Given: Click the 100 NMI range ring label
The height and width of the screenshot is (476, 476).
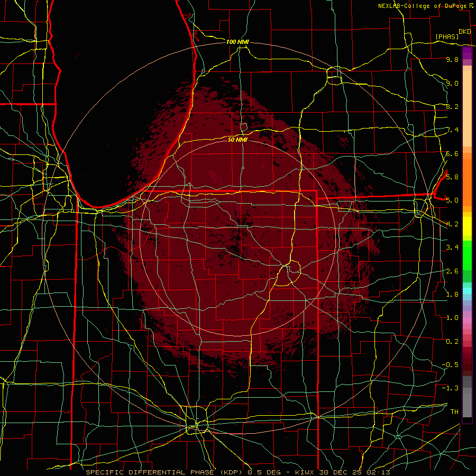Looking at the screenshot, I should (x=237, y=42).
